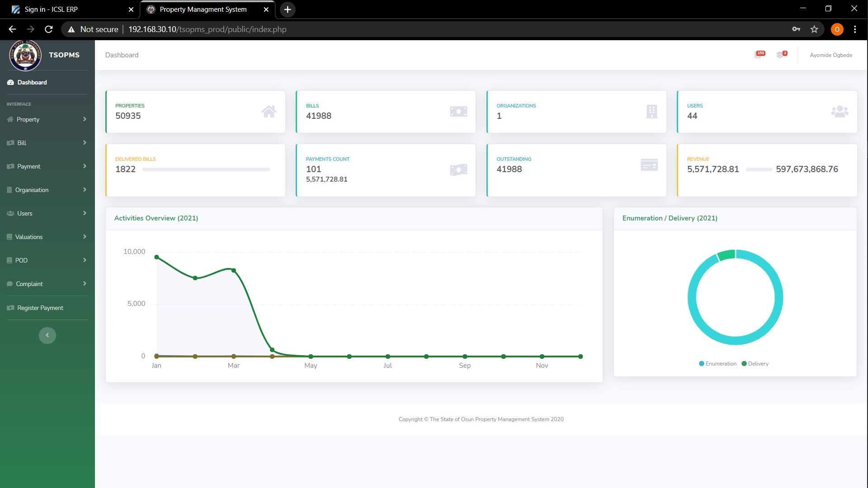
Task: Click the Property house icon in sidebar
Action: [10, 119]
